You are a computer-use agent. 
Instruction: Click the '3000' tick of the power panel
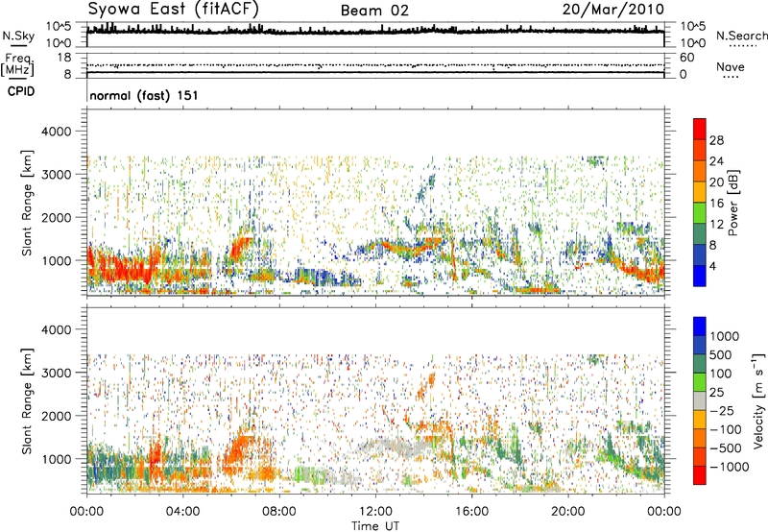56,175
